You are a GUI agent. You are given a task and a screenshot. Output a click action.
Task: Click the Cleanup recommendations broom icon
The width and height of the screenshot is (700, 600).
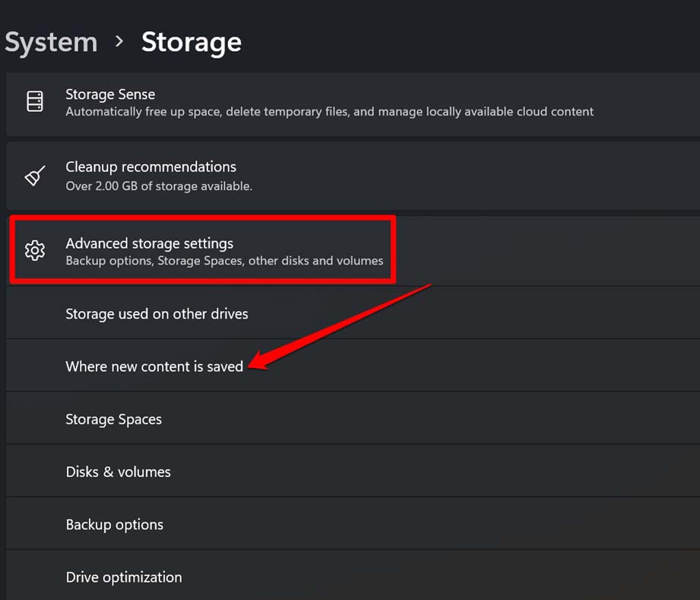[35, 176]
